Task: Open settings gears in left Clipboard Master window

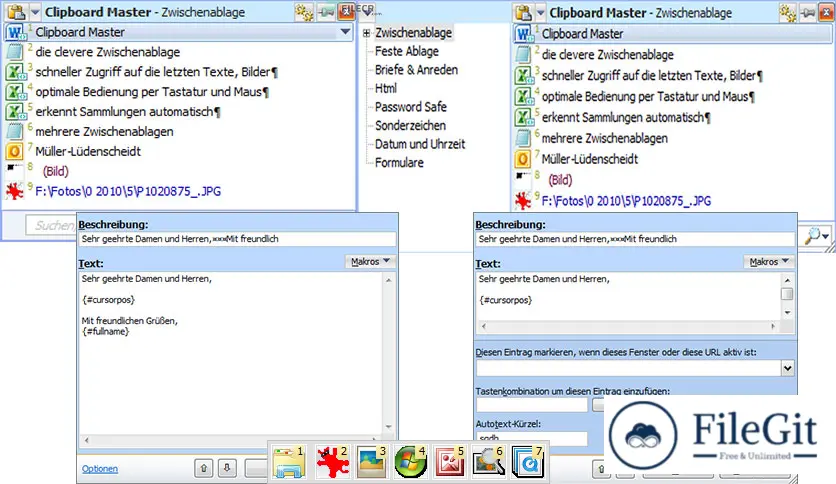Action: [304, 12]
